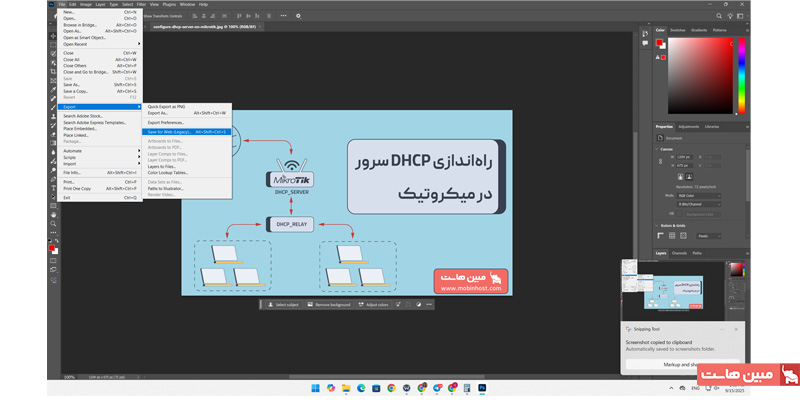Click the hue slider in Color panel
Viewport: 800px width, 400px height.
[742, 76]
